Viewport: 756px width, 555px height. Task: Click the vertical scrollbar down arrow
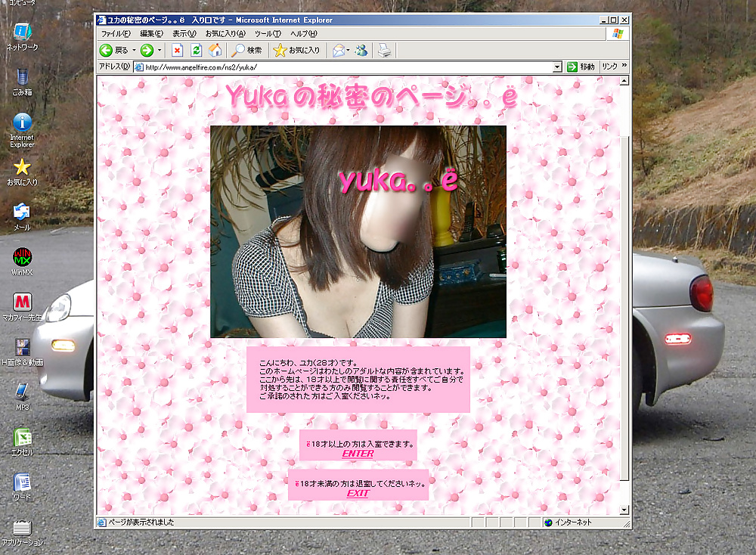[x=624, y=510]
